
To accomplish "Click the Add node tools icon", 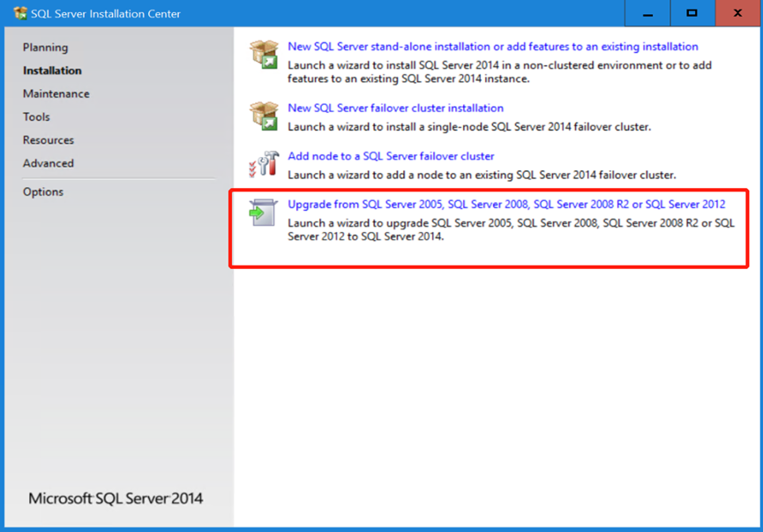I will tap(264, 163).
